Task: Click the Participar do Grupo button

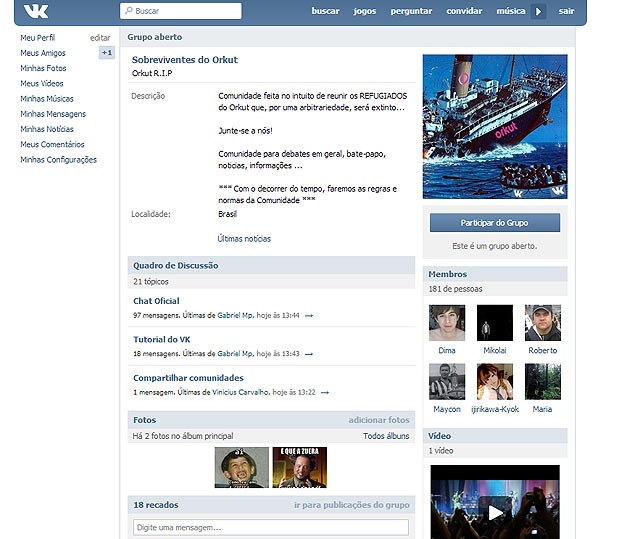Action: coord(494,222)
